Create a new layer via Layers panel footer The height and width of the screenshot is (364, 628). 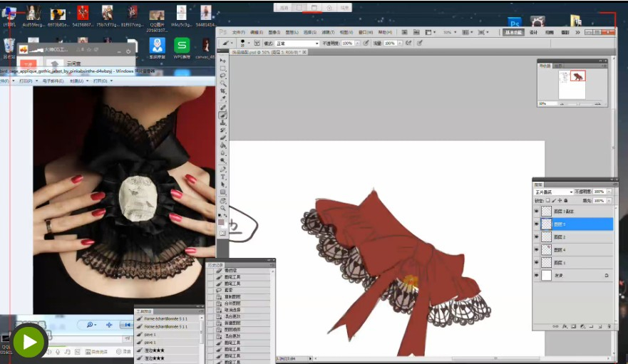point(600,327)
